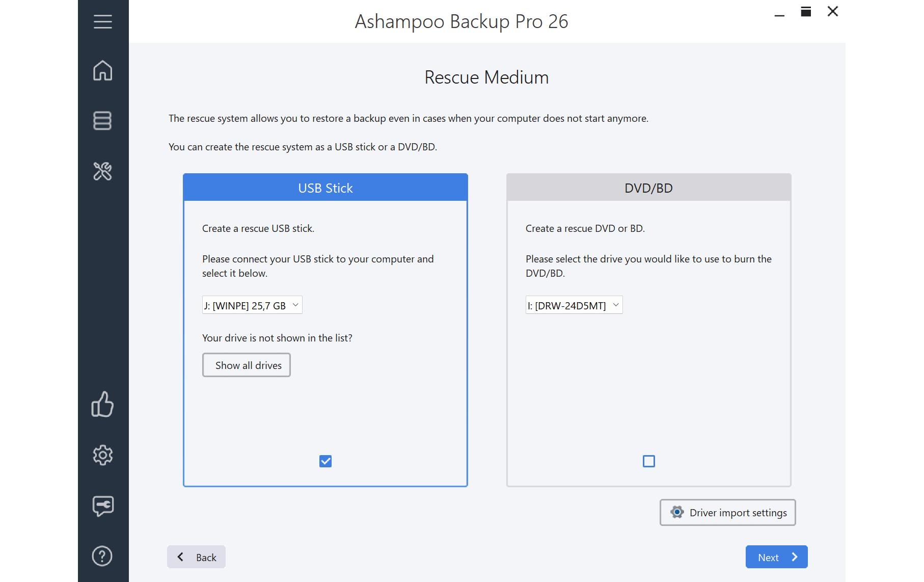The width and height of the screenshot is (924, 582).
Task: Select the USB Stick panel header
Action: pos(325,188)
